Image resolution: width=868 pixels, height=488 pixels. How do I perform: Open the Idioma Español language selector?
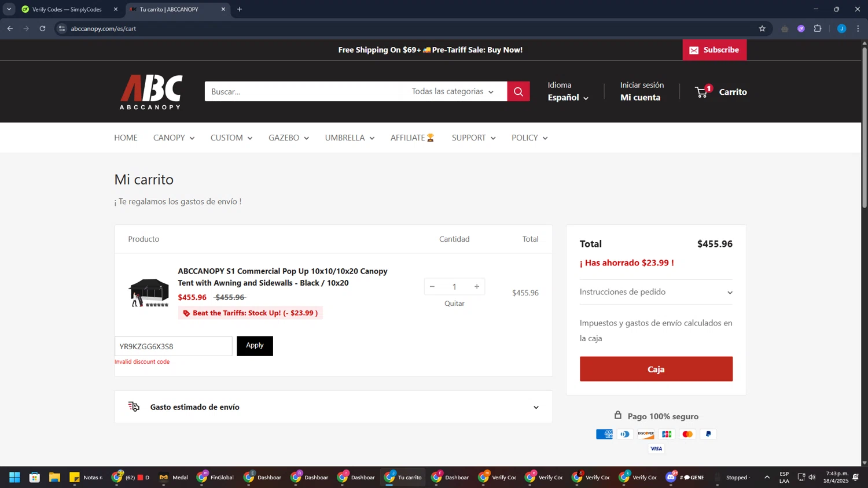568,98
